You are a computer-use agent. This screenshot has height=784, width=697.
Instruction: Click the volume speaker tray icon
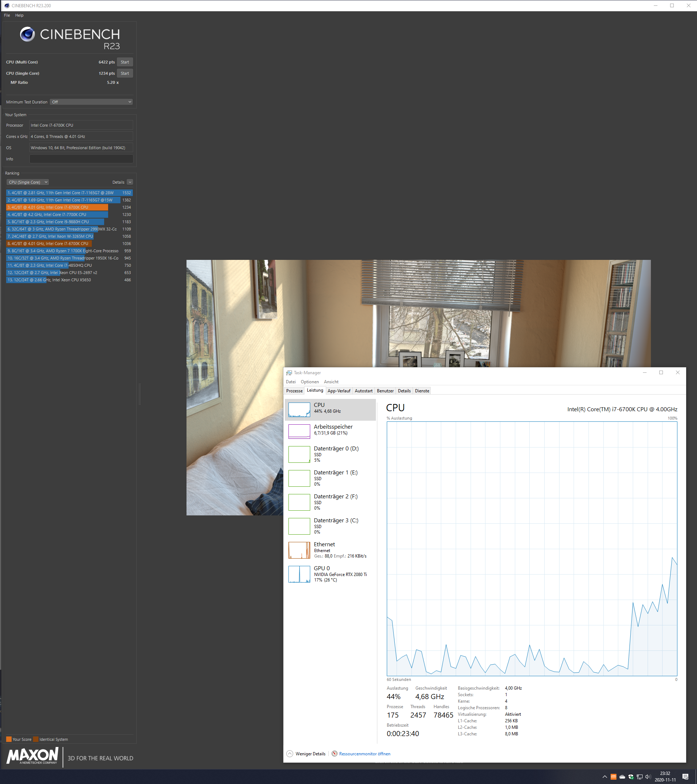tap(648, 777)
